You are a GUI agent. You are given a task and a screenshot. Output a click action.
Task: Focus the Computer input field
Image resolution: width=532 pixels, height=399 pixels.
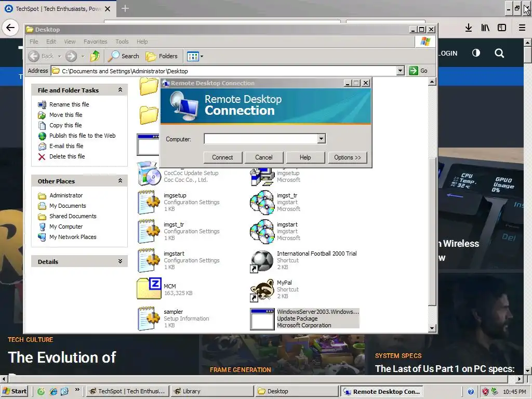point(261,138)
